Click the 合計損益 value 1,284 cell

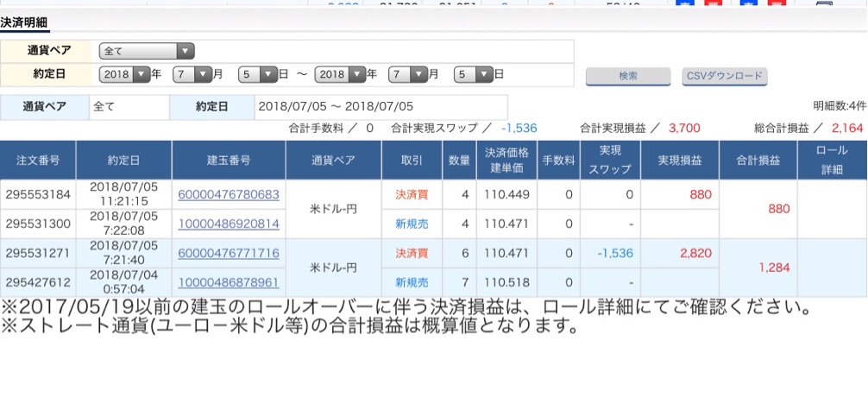[758, 268]
